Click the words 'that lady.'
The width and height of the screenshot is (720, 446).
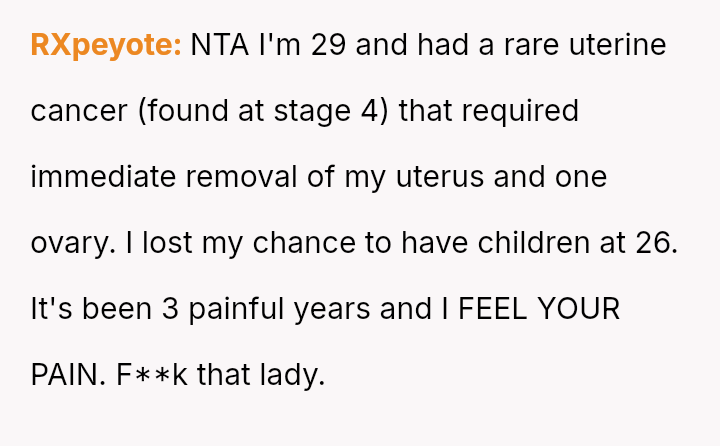[262, 375]
